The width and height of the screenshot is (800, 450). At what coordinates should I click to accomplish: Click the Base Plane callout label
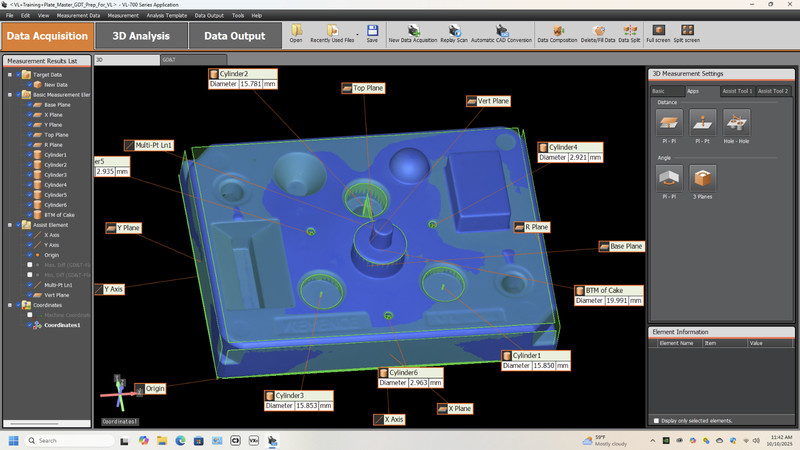pos(621,246)
